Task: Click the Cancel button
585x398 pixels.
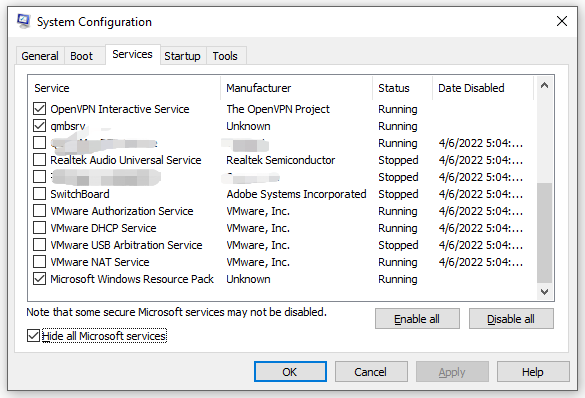Action: 371,372
